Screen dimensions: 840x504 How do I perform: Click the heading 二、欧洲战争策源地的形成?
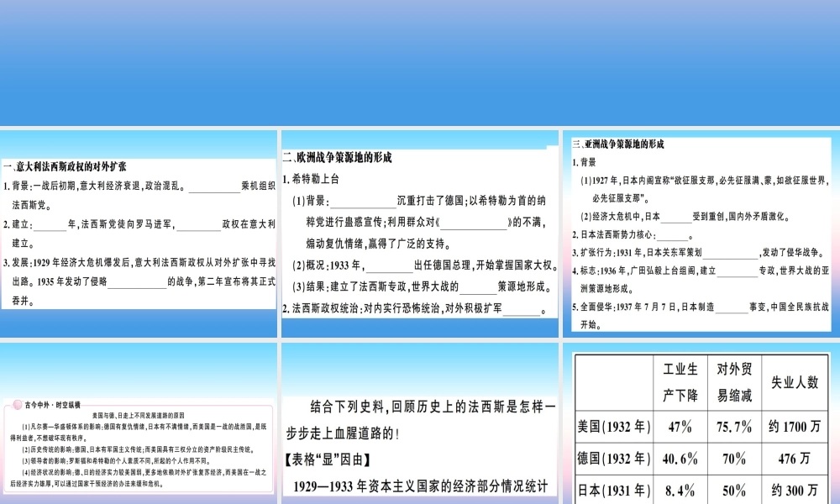(x=338, y=157)
